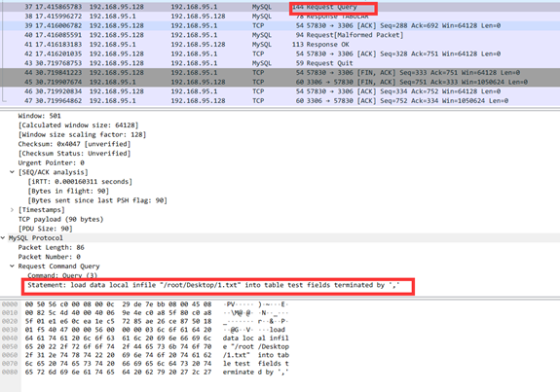Select packet 42 TCP ACK Seq=328 row
Image resolution: width=560 pixels, height=392 pixels.
280,53
